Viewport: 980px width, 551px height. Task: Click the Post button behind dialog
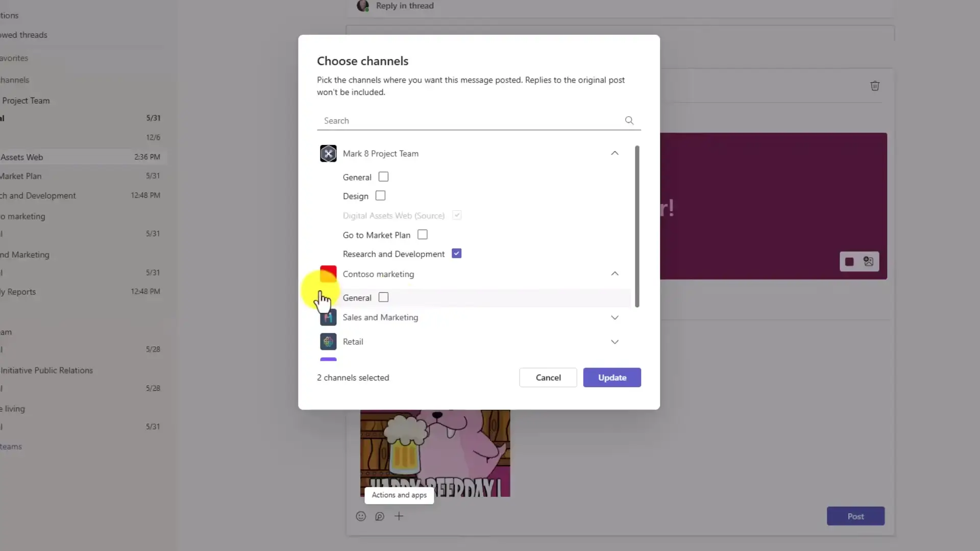[855, 516]
